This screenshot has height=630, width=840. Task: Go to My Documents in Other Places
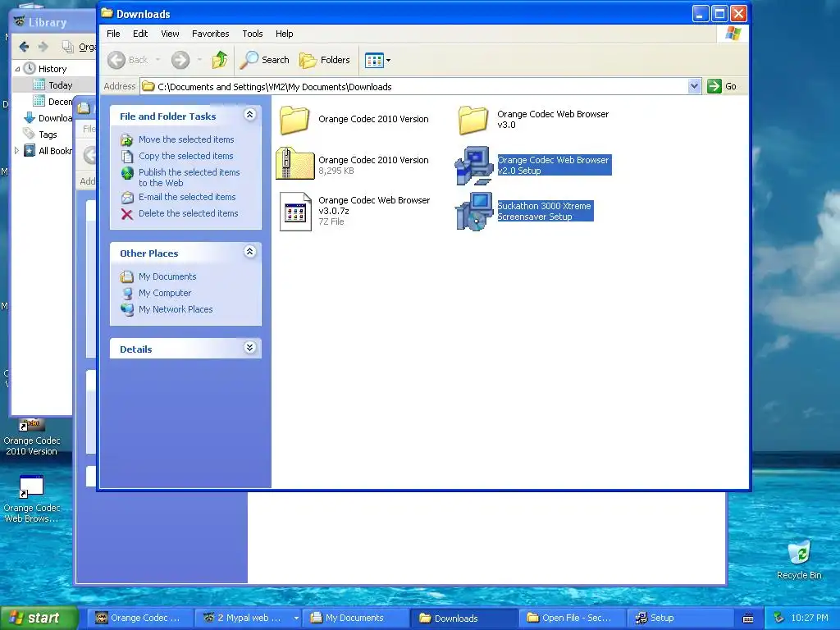coord(167,276)
